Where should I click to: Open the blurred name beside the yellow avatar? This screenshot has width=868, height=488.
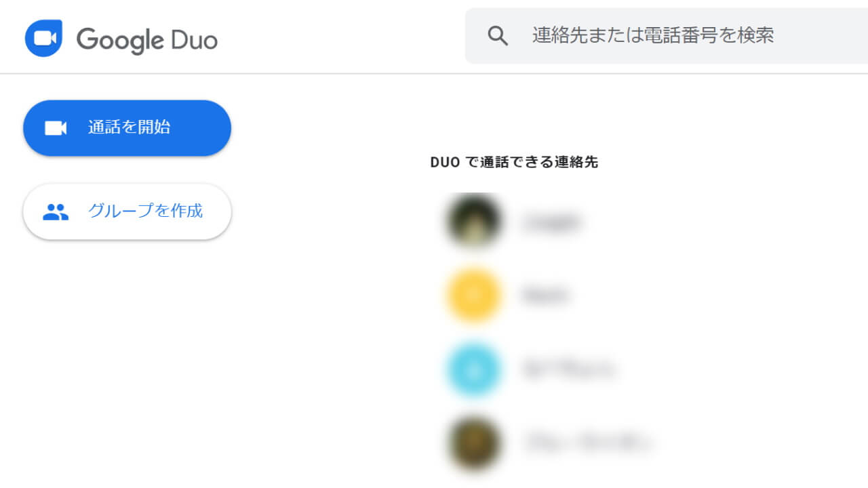coord(545,296)
